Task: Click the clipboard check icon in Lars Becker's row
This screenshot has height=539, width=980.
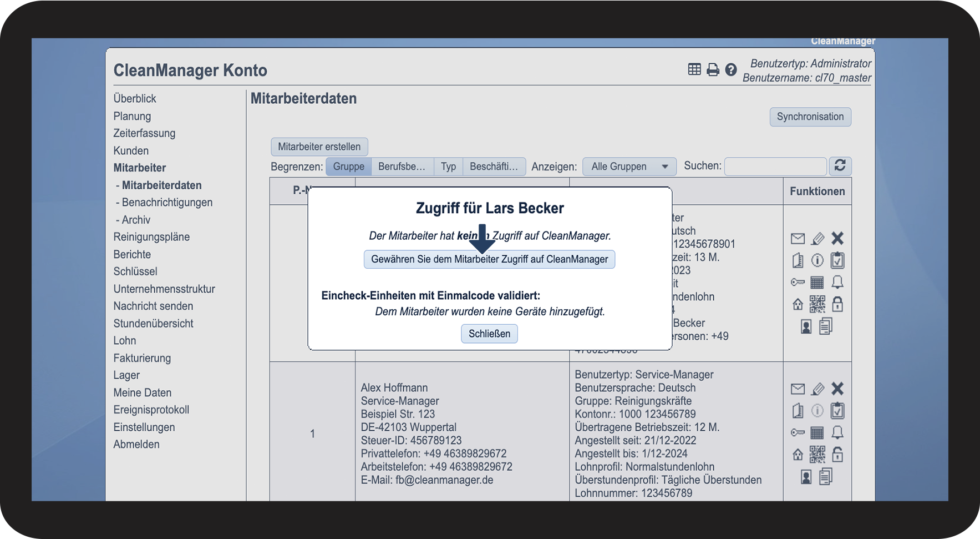Action: pyautogui.click(x=837, y=260)
